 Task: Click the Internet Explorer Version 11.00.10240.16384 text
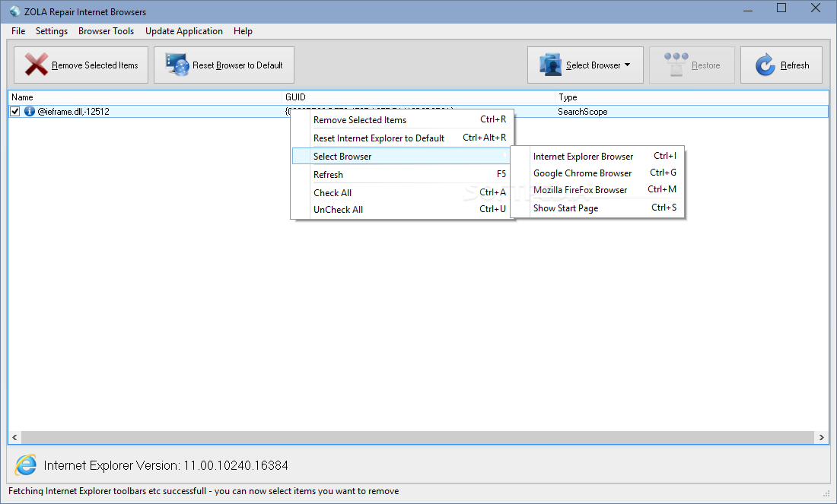click(x=166, y=465)
